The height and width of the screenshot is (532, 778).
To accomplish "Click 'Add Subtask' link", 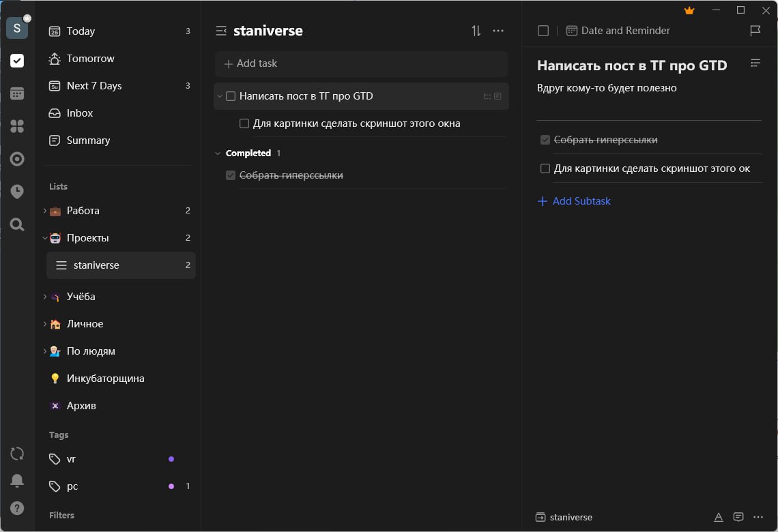I will pyautogui.click(x=581, y=201).
